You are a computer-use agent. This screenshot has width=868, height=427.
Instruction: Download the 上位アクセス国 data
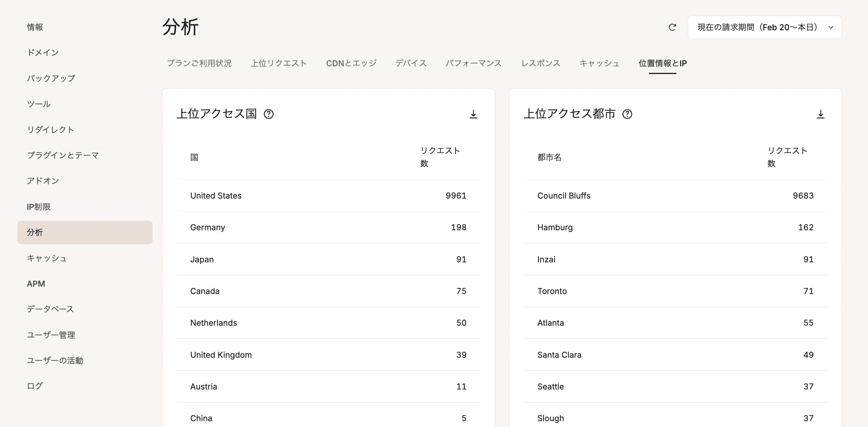[473, 114]
